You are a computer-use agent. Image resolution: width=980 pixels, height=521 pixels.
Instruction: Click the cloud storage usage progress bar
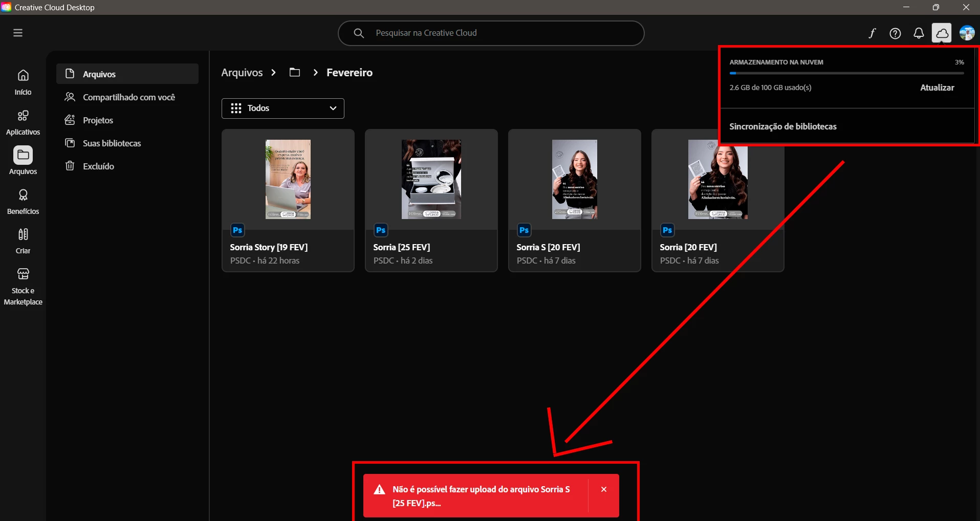tap(847, 73)
